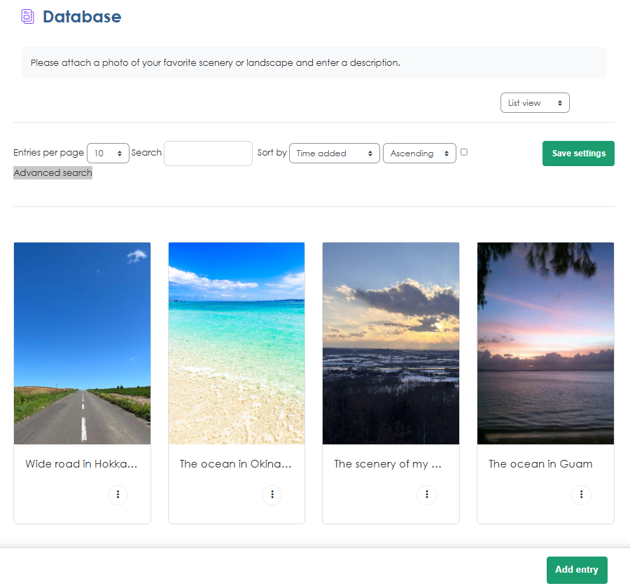Viewport: 630px width, 586px height.
Task: Click the Wide road in Hokka... entry title
Action: (81, 464)
